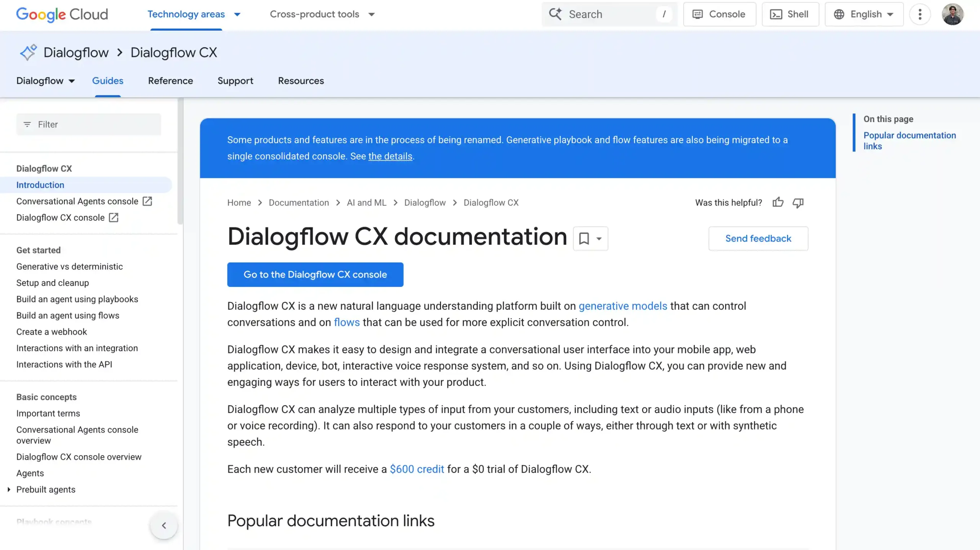Expand the Prebuilt agents section

pos(8,489)
